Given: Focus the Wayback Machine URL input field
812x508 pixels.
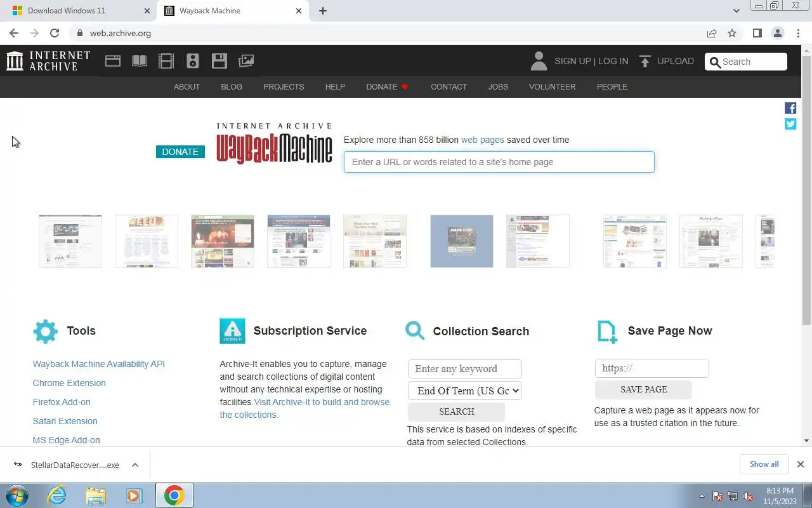Looking at the screenshot, I should [x=499, y=162].
